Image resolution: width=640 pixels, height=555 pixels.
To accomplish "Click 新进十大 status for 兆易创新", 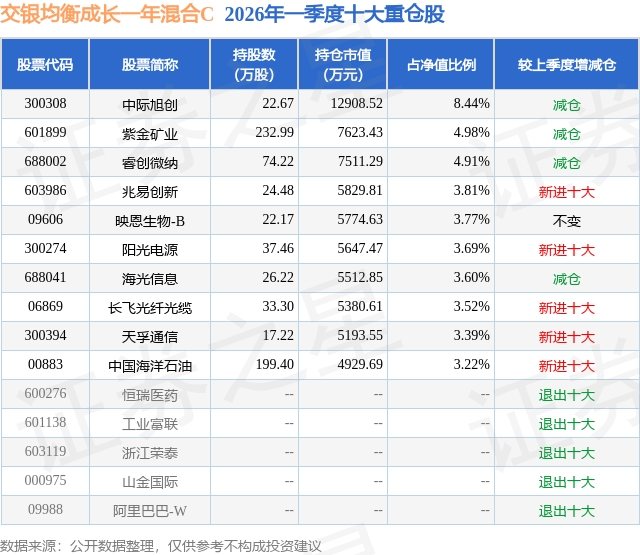I will (567, 192).
